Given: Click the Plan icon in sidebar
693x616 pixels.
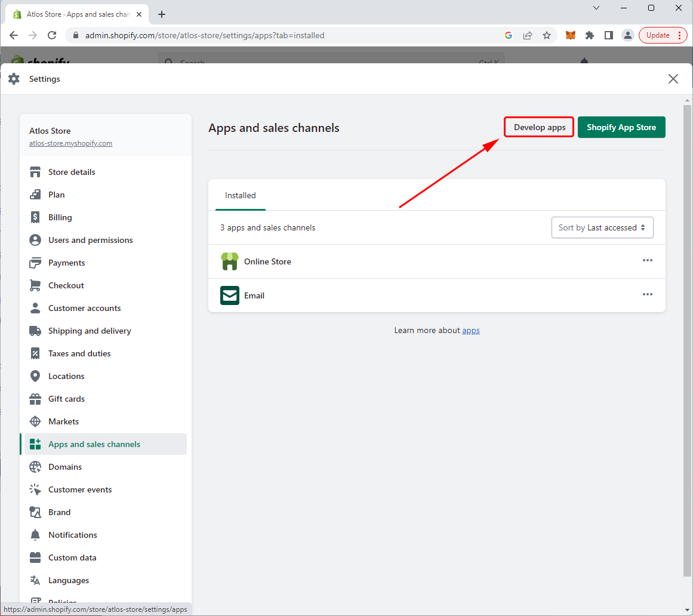Looking at the screenshot, I should (x=35, y=195).
